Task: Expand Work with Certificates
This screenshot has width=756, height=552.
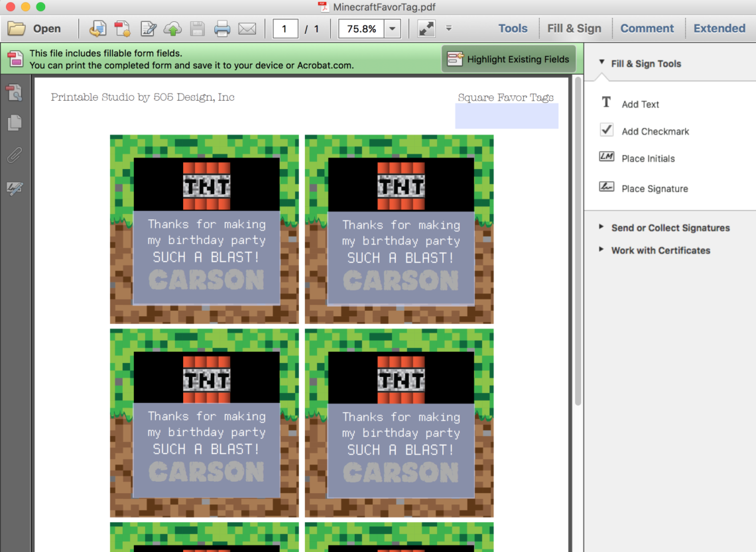Action: coord(661,250)
